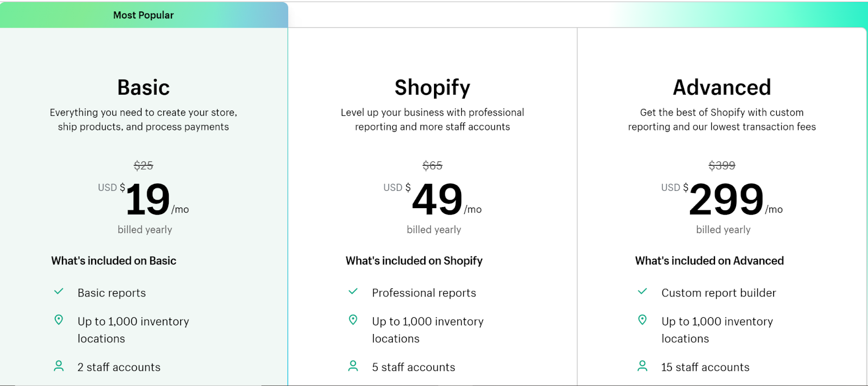868x386 pixels.
Task: Click What's included on Shopify heading
Action: pos(414,261)
